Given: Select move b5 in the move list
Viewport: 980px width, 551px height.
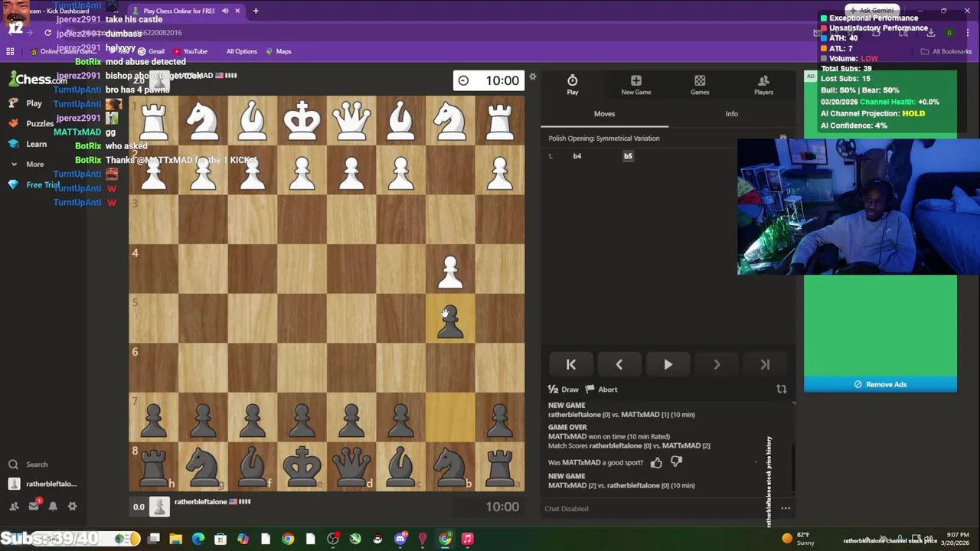Looking at the screenshot, I should point(628,156).
